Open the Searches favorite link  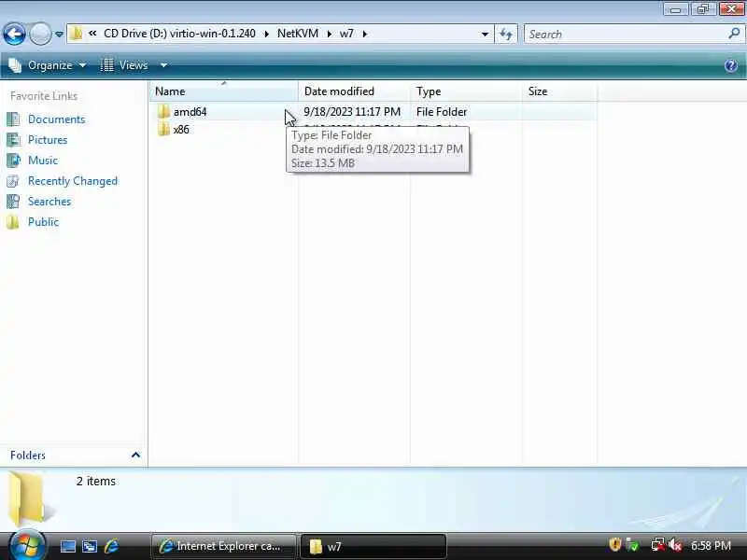pos(49,202)
